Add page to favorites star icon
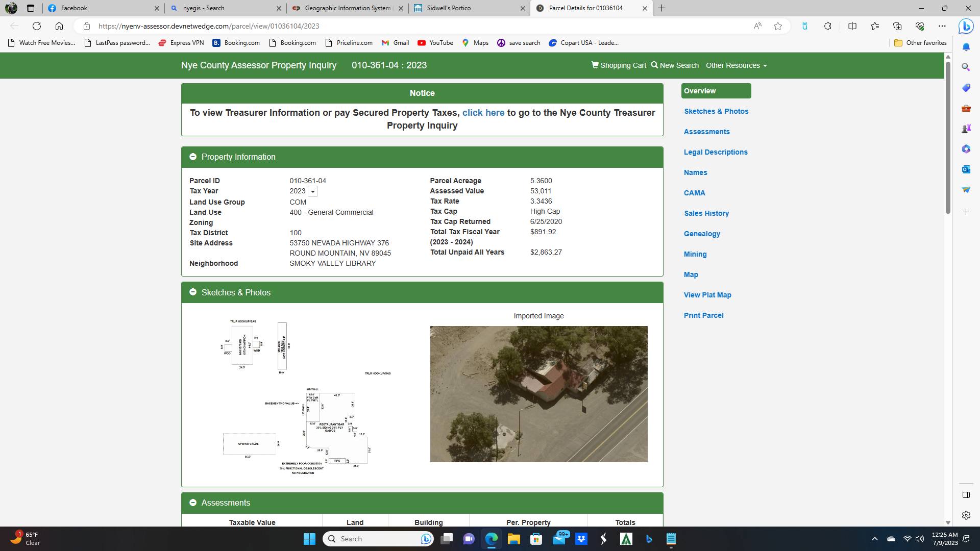 pos(778,26)
